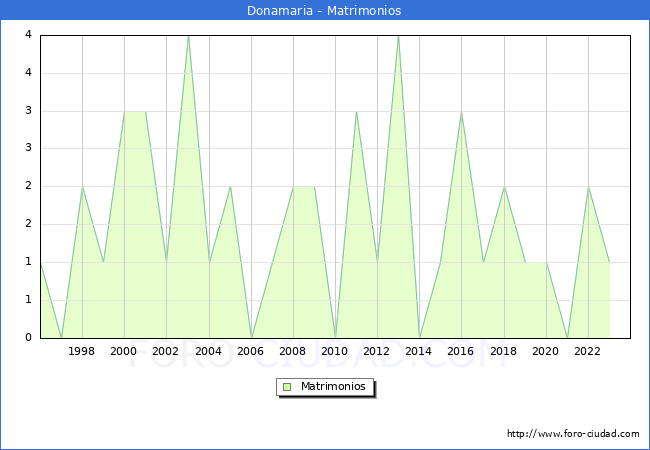This screenshot has height=450, width=650.
Task: Click the x-axis label 1998
Action: pos(81,351)
